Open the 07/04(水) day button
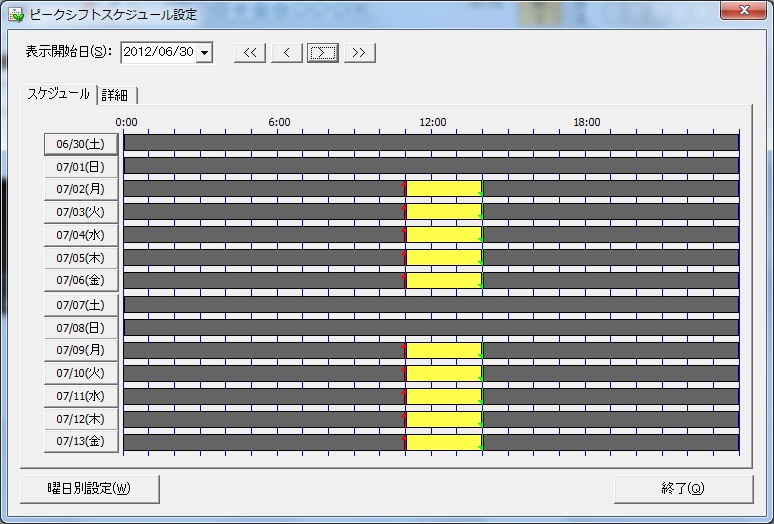 tap(81, 235)
